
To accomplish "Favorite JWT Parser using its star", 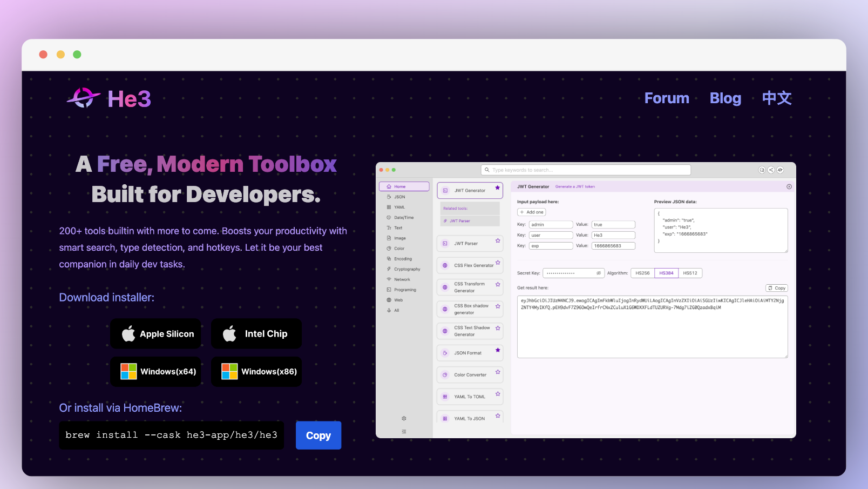I will pos(498,240).
